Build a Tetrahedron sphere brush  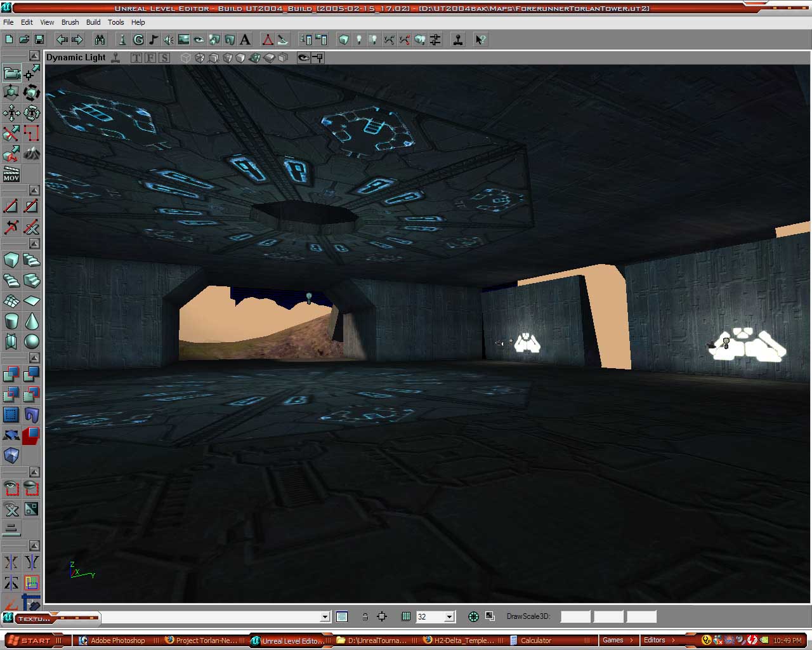point(32,341)
